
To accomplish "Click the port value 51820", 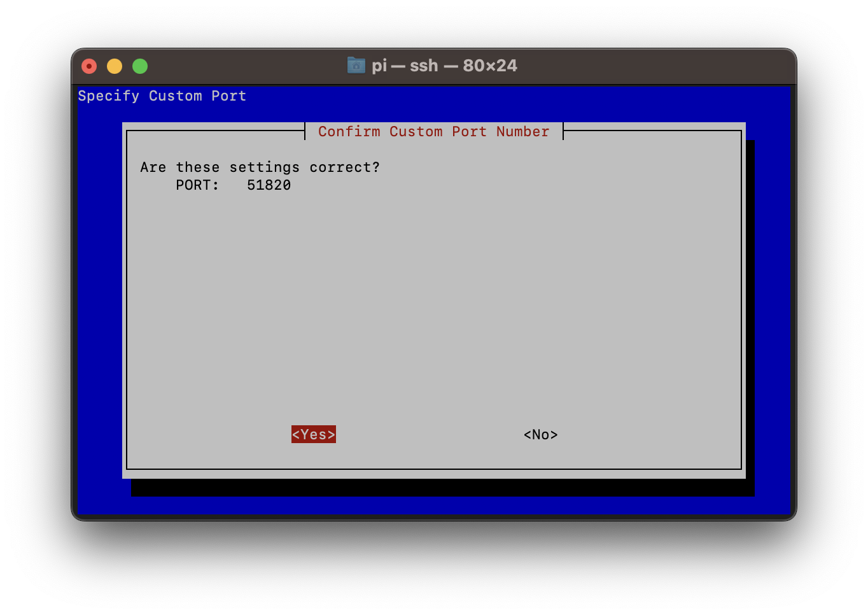I will (x=269, y=185).
